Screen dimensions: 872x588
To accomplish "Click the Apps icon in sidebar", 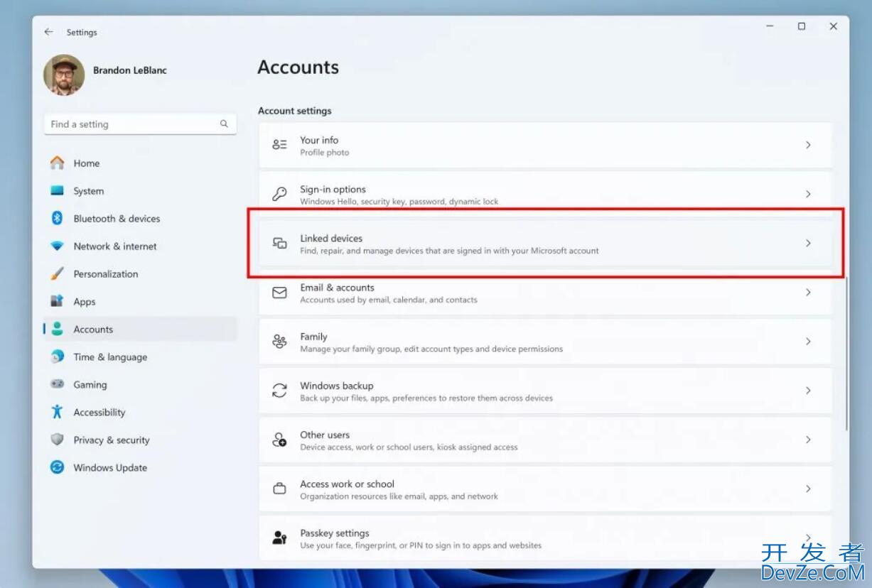I will [58, 301].
